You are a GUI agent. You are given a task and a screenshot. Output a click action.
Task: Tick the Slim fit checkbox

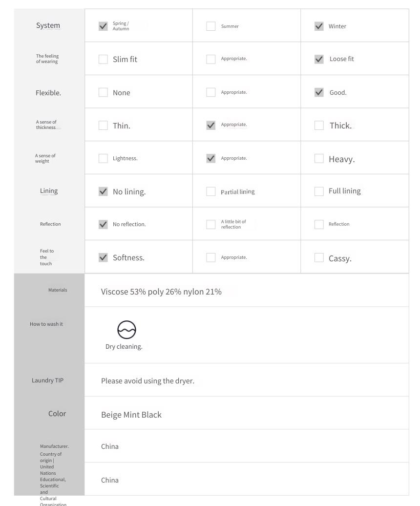click(103, 59)
